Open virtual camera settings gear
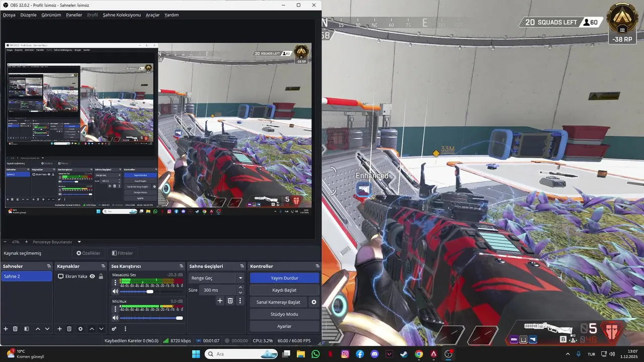This screenshot has width=644, height=362. pos(314,302)
